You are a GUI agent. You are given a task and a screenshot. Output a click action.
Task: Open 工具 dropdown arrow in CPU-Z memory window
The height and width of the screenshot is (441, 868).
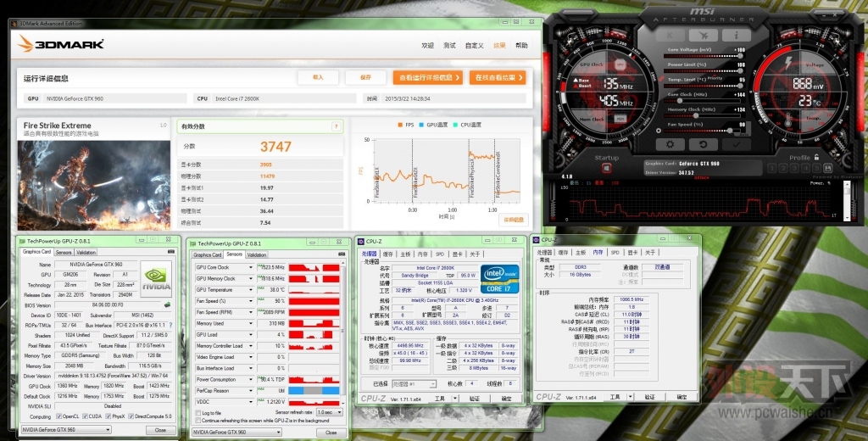click(630, 397)
